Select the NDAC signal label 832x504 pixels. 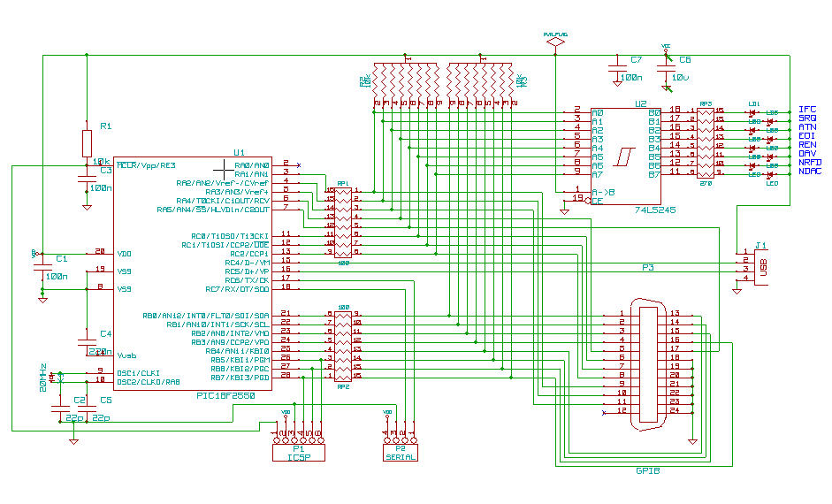click(810, 172)
